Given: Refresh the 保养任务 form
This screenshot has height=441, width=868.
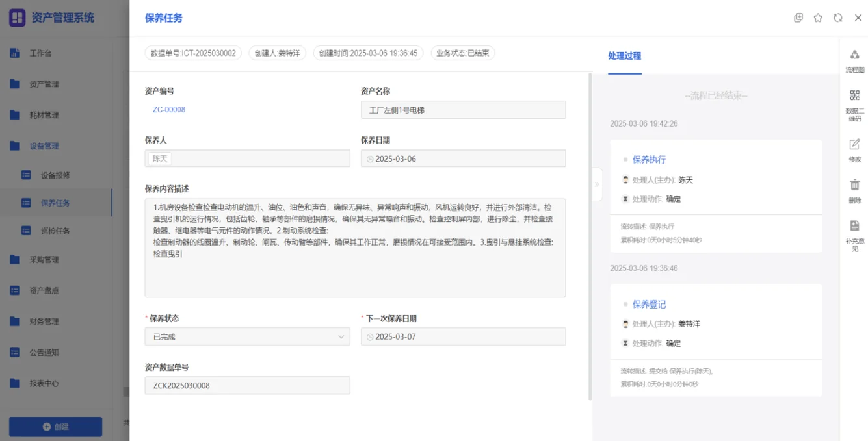Looking at the screenshot, I should point(838,18).
